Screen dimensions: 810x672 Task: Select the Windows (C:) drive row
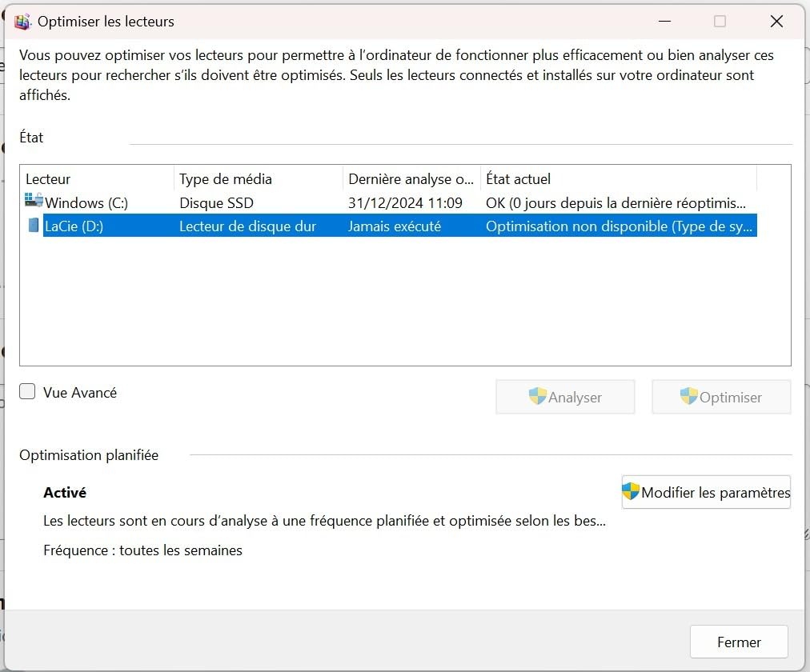tap(86, 203)
